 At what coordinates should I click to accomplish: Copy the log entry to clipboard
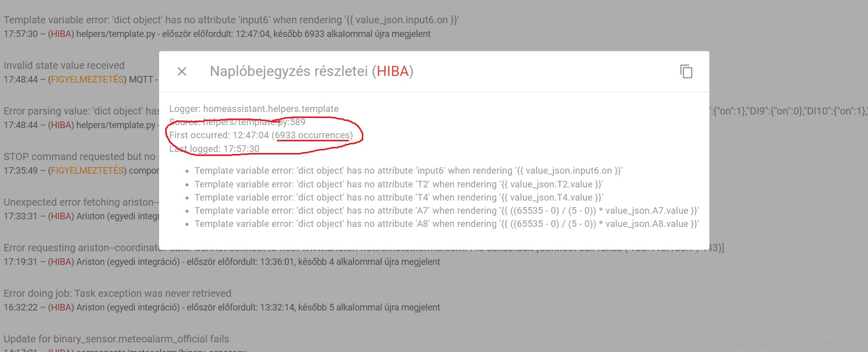(686, 71)
